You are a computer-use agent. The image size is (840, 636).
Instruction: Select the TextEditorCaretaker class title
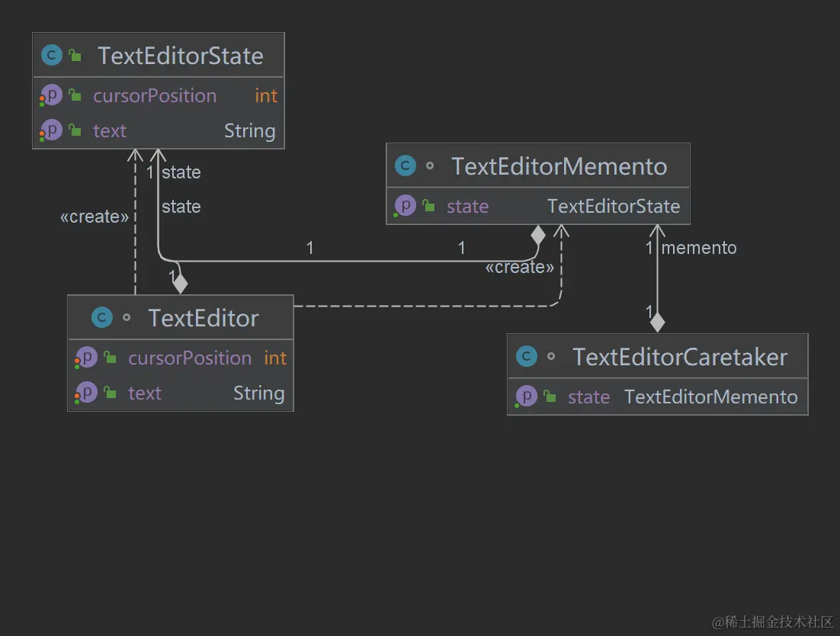coord(681,357)
